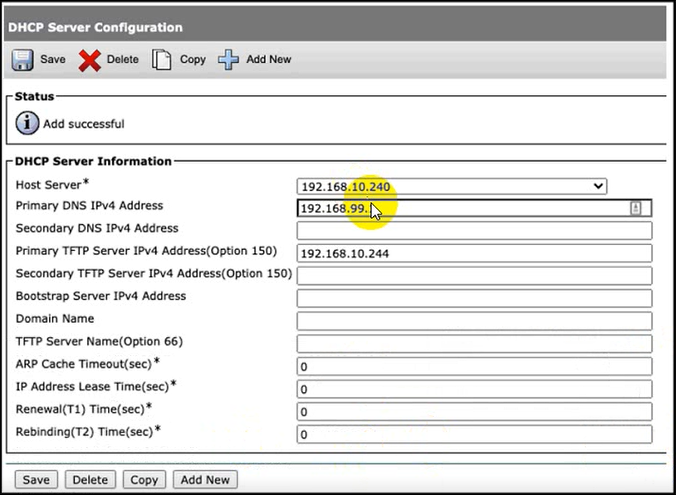Image resolution: width=676 pixels, height=495 pixels.
Task: Click the Secondary DNS IPv4 Address field
Action: pyautogui.click(x=474, y=231)
